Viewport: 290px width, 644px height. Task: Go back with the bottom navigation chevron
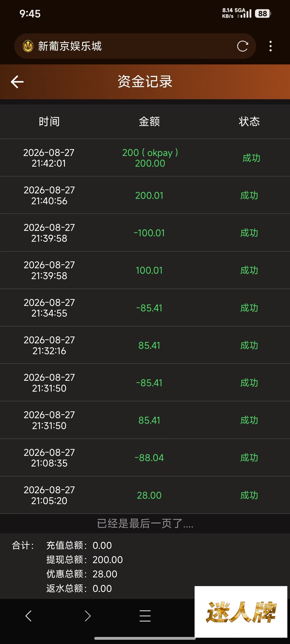29,616
